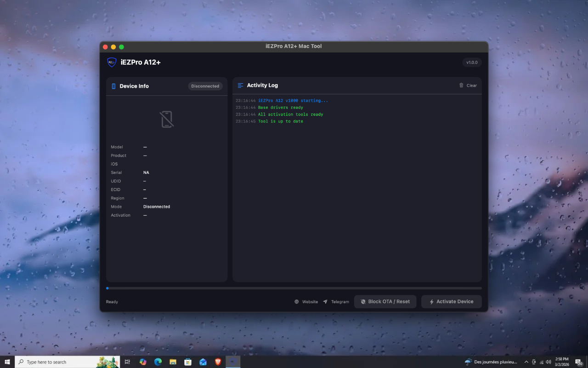Click the iEZPro shield logo

click(x=112, y=62)
